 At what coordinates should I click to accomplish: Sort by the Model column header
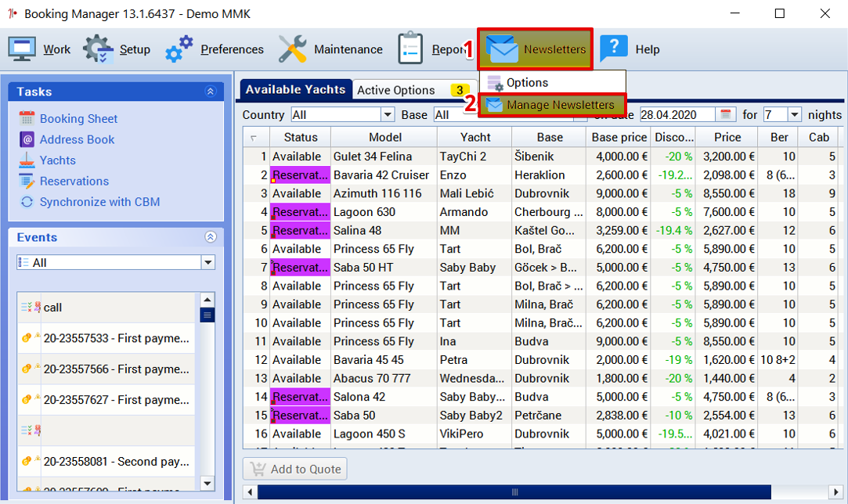point(384,138)
